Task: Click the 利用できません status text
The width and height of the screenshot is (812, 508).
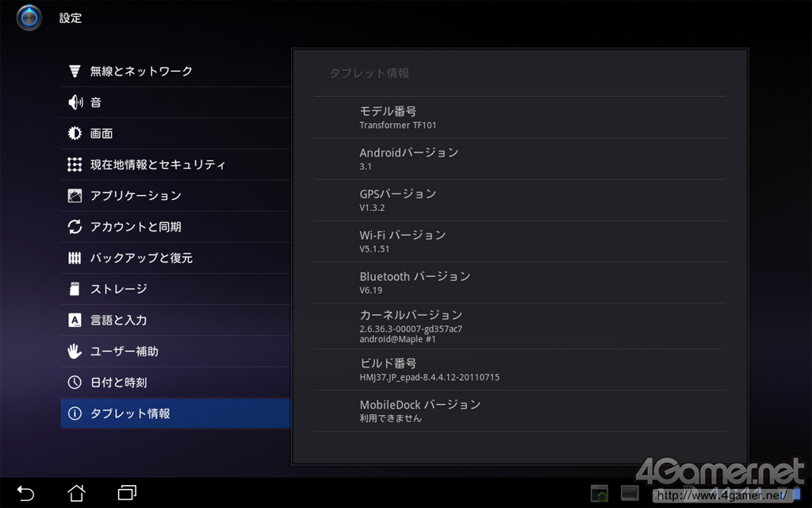Action: tap(390, 418)
